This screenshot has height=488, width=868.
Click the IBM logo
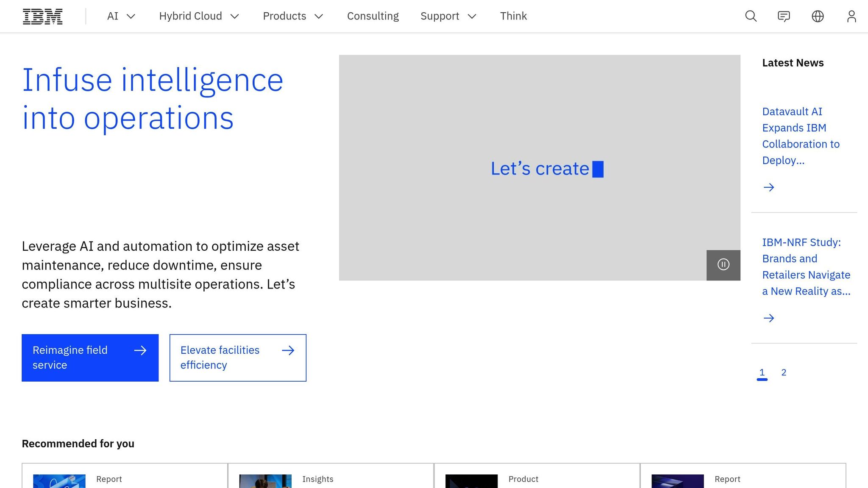pos(42,17)
